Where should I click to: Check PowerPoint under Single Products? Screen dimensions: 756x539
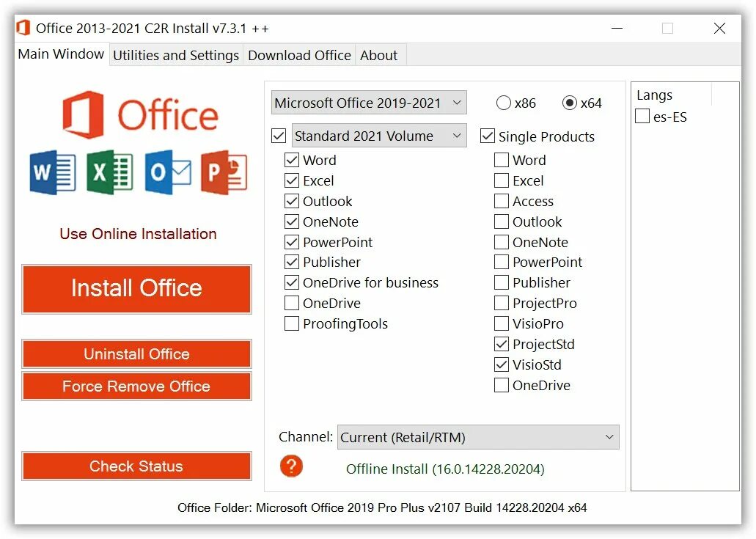pos(502,263)
